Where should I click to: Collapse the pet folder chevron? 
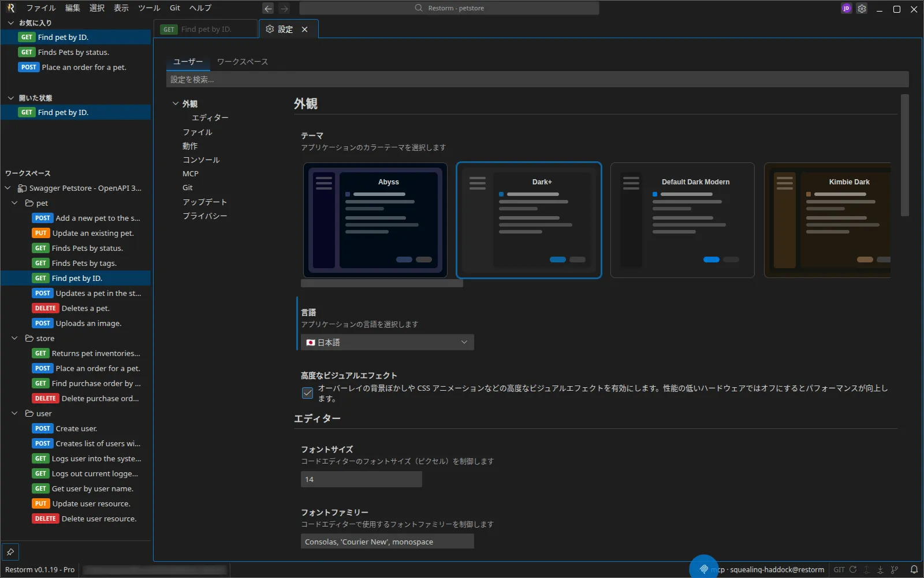14,203
